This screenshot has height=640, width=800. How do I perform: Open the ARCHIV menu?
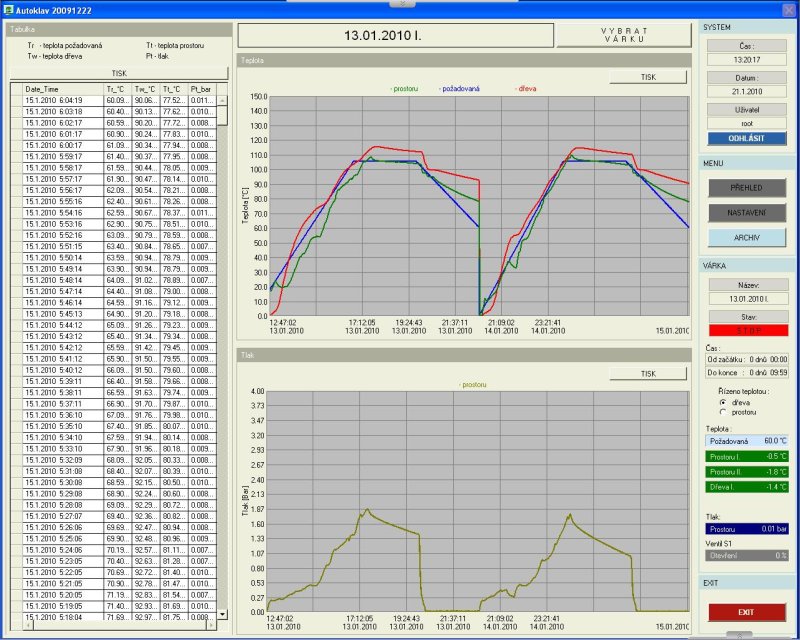coord(747,237)
